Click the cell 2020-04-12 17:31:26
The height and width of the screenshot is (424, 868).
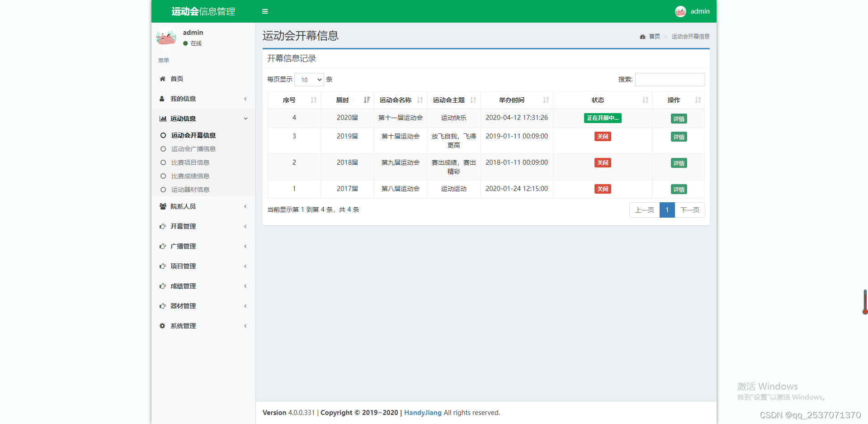[x=517, y=118]
